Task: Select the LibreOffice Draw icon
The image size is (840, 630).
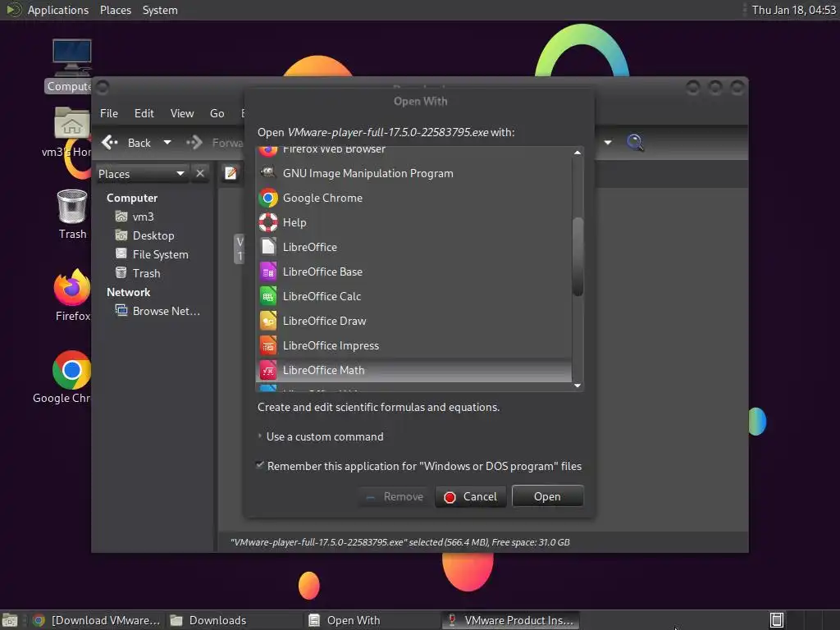Action: click(268, 321)
